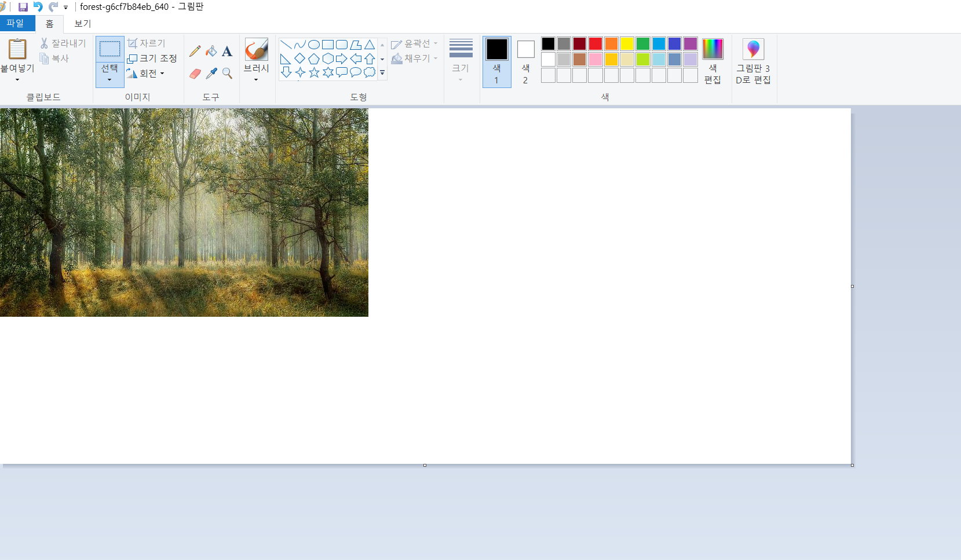Screen dimensions: 961x560
Task: Switch to the 홈 tab
Action: 50,24
